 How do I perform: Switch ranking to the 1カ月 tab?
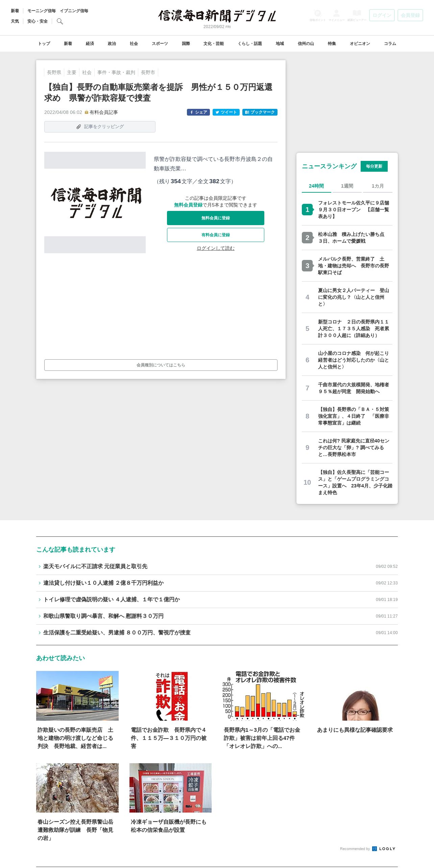pos(378,186)
